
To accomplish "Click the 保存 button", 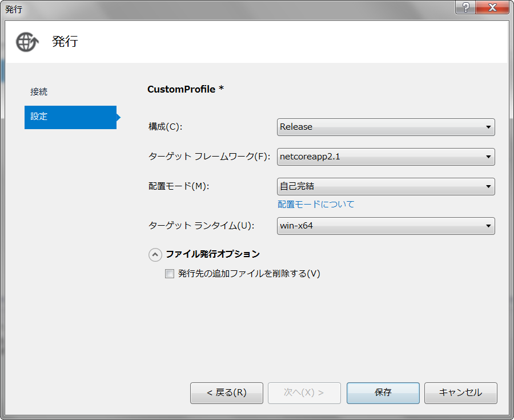I will point(383,393).
